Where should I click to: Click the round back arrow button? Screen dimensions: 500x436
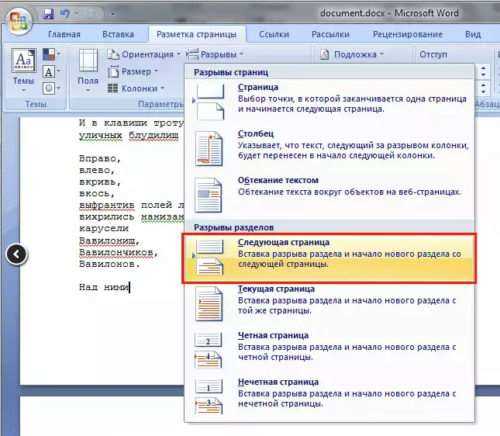pos(17,254)
